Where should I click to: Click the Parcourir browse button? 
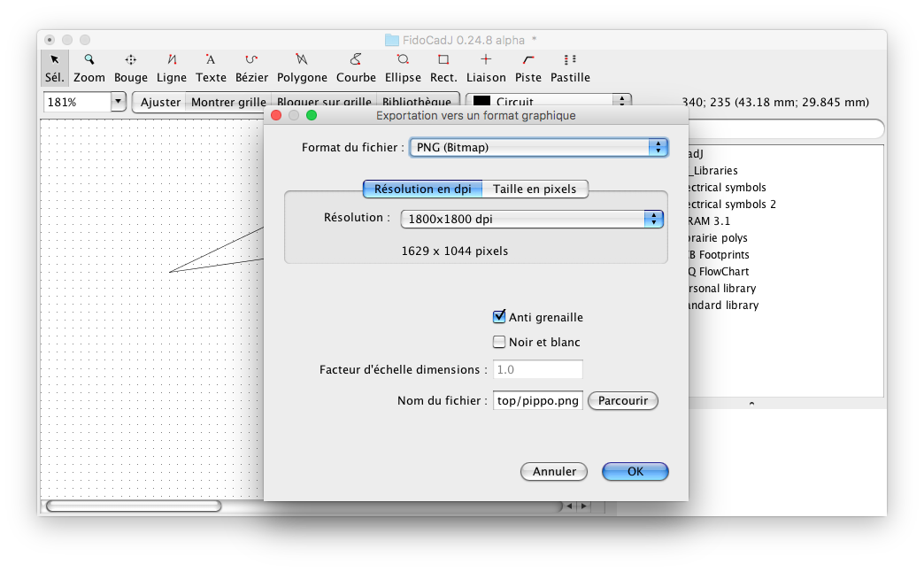click(x=623, y=401)
